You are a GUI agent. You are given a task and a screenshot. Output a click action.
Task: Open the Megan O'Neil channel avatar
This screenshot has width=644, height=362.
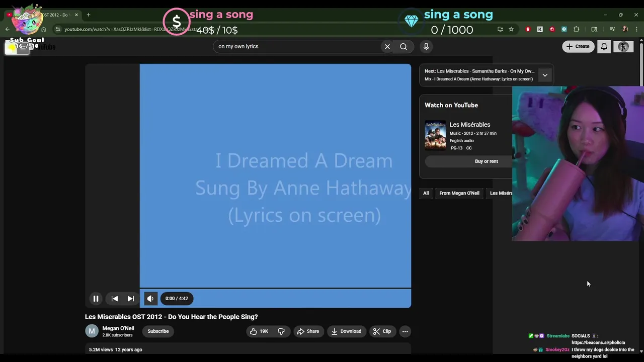[92, 331]
